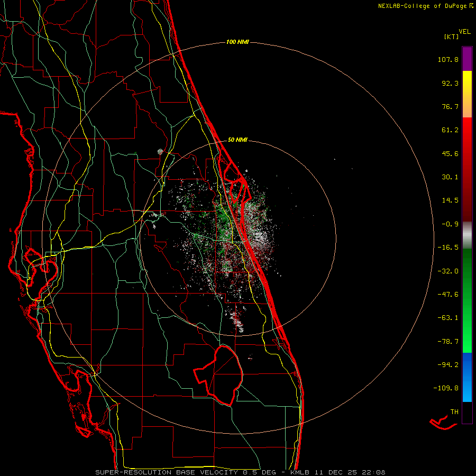The image size is (476, 476).
Task: Click the VEL legend title
Action: 464,32
